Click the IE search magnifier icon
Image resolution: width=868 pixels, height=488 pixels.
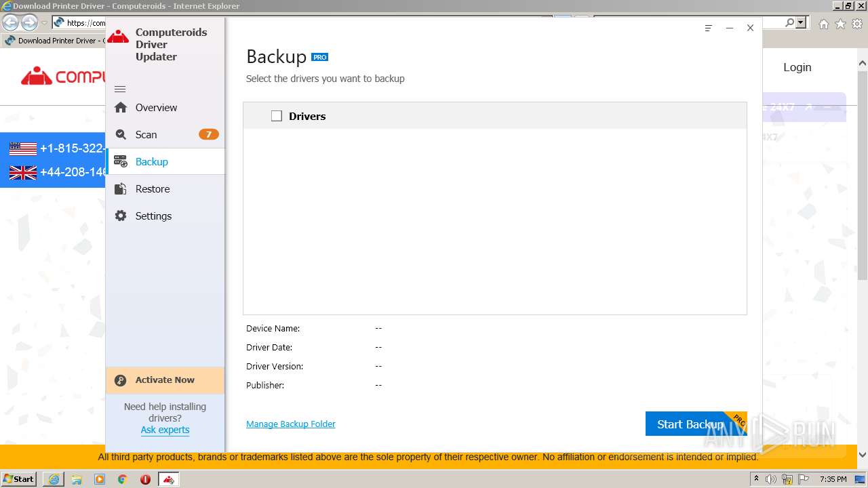[789, 22]
